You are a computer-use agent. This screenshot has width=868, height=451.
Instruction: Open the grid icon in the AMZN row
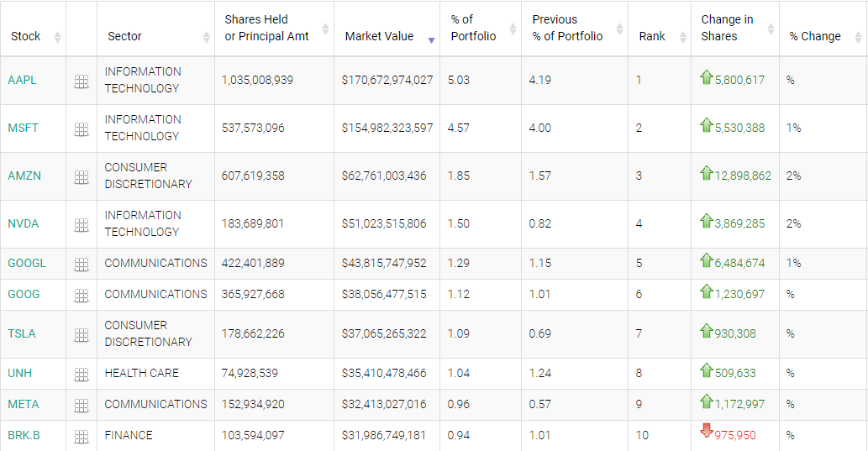tap(82, 177)
